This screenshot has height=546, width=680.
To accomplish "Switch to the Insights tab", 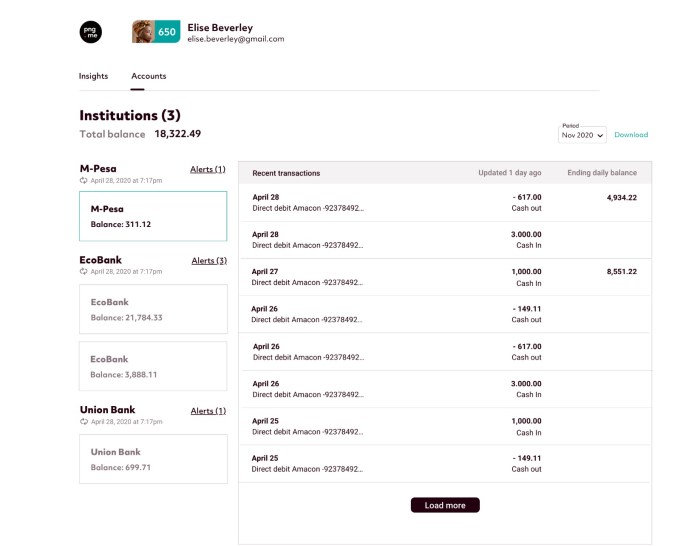I will coord(93,76).
